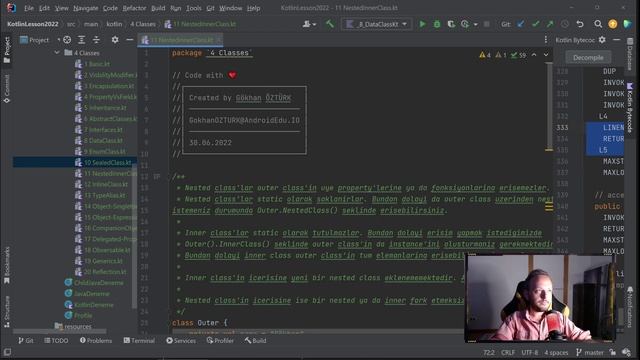640x360 pixels.
Task: Collapse all in Project panel
Action: click(x=96, y=40)
